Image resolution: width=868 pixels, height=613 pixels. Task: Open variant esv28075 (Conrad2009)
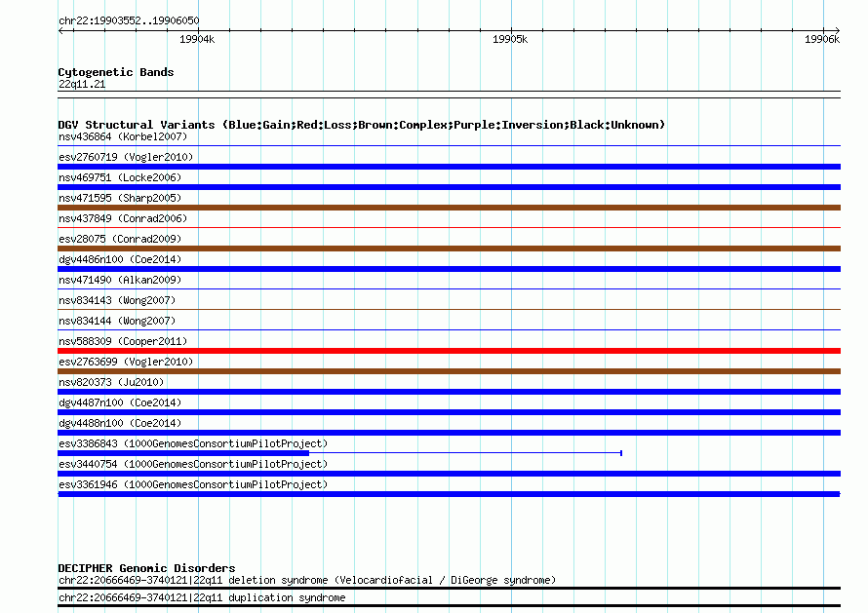point(120,239)
